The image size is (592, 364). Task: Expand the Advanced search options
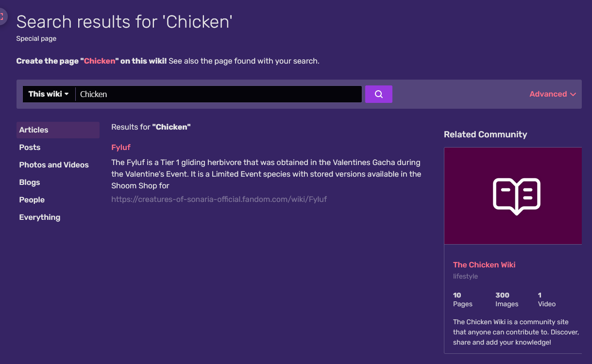(x=548, y=94)
